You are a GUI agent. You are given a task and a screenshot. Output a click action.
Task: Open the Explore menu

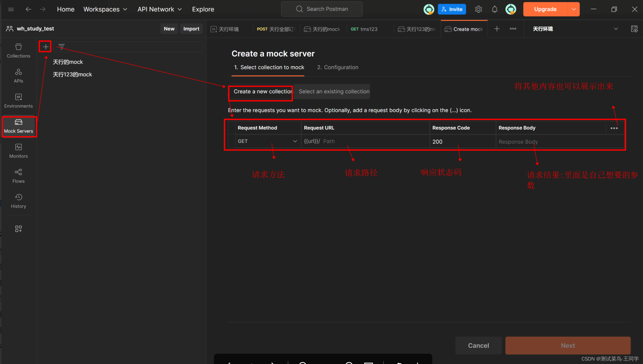click(x=203, y=9)
